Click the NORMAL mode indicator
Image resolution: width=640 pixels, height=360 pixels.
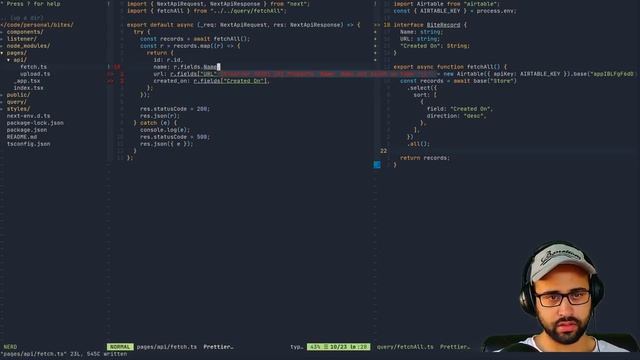(x=120, y=347)
